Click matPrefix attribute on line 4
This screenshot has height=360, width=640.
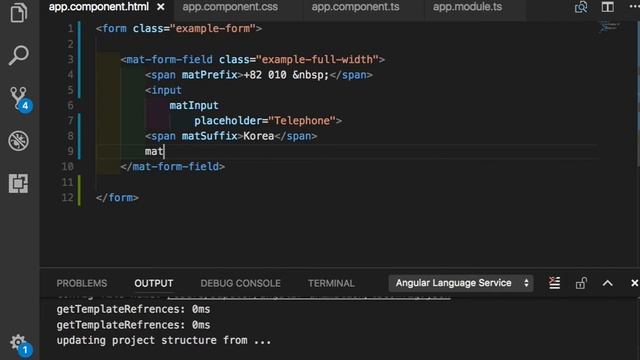[x=209, y=75]
